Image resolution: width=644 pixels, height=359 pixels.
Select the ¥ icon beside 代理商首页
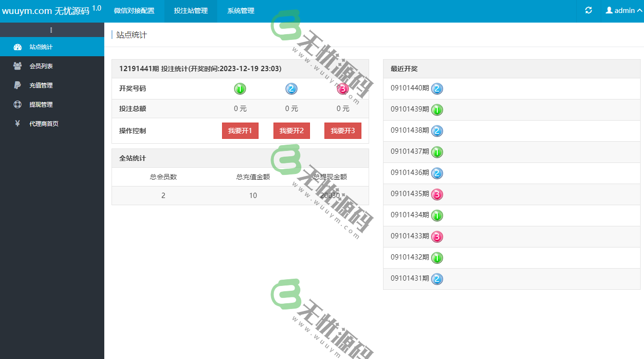coord(18,124)
